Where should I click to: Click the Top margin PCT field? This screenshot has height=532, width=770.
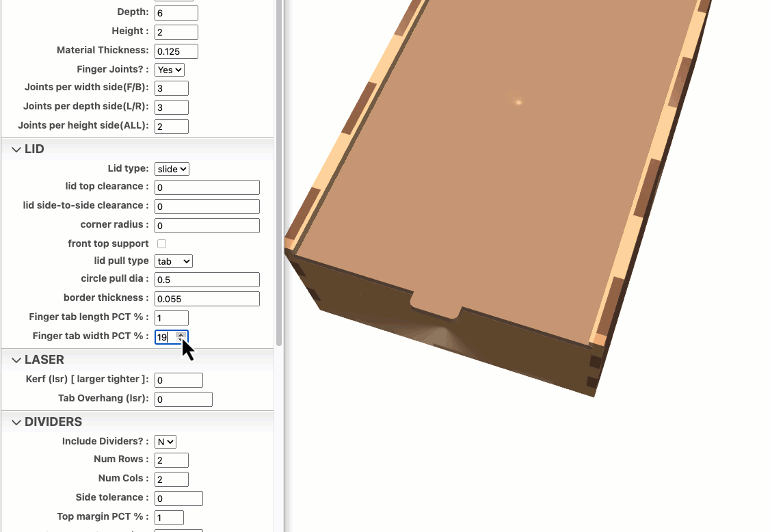[169, 518]
